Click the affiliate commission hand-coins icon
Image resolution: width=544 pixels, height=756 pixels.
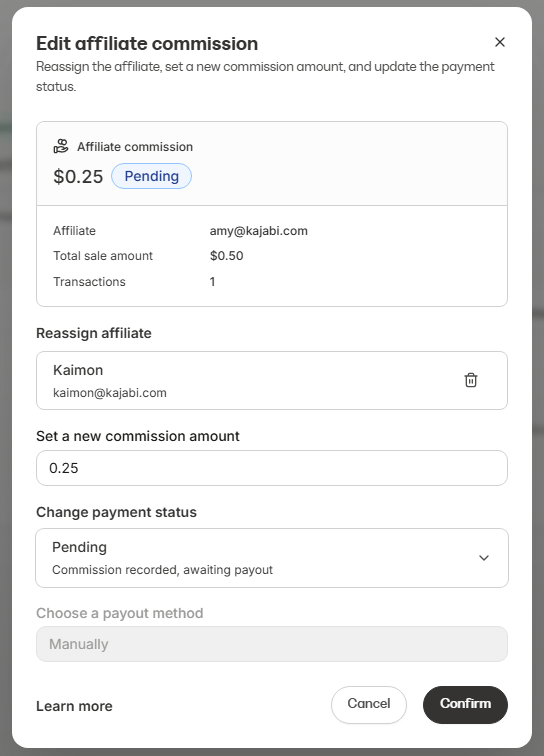tap(61, 146)
